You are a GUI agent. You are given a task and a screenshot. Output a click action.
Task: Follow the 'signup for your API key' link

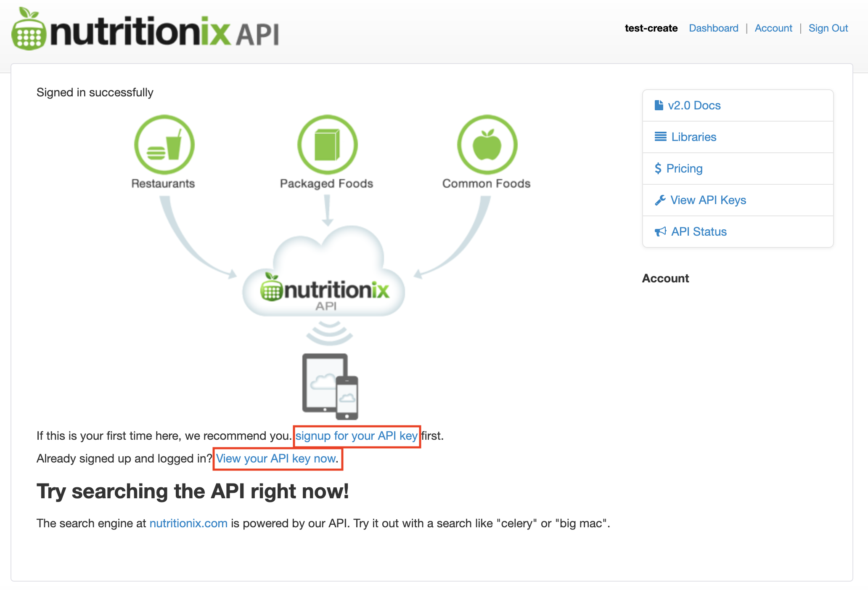coord(357,436)
